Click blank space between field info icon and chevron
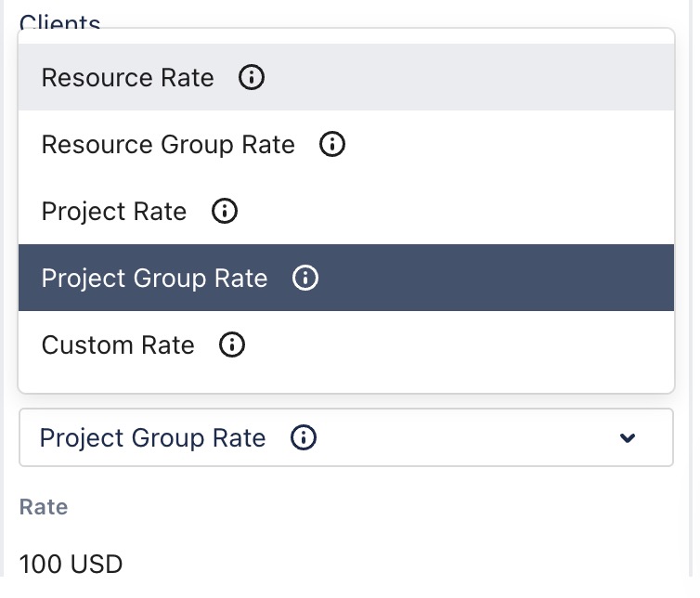The image size is (700, 598). click(x=464, y=438)
